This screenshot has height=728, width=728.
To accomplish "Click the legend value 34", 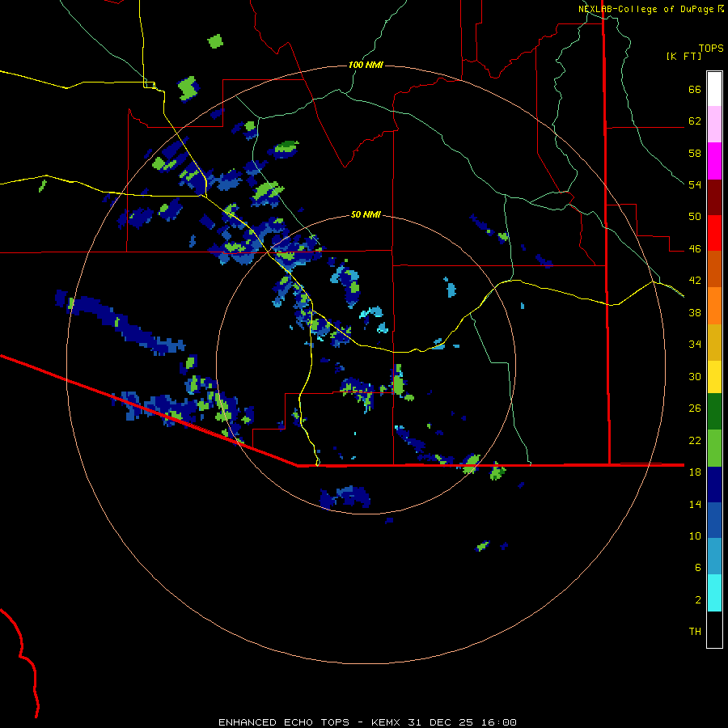I will click(x=695, y=345).
